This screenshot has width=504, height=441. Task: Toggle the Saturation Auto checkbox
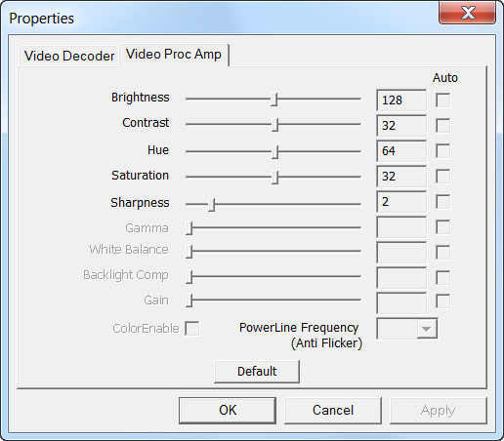pos(443,177)
